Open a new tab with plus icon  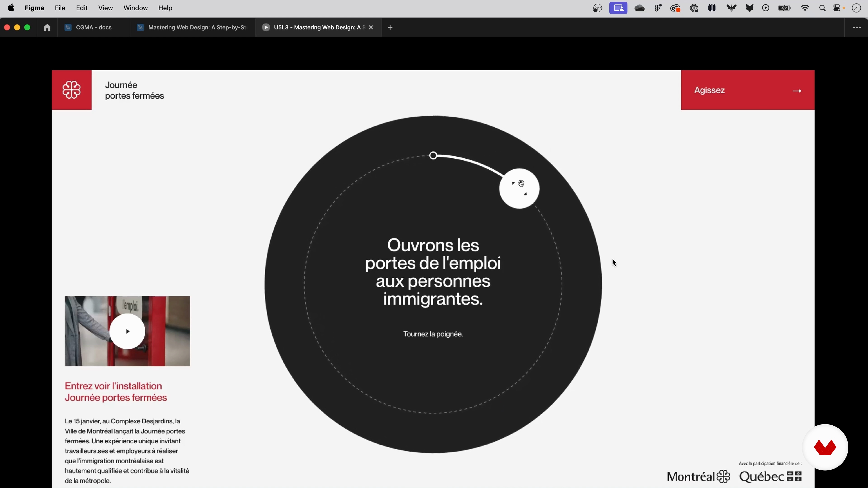point(390,28)
